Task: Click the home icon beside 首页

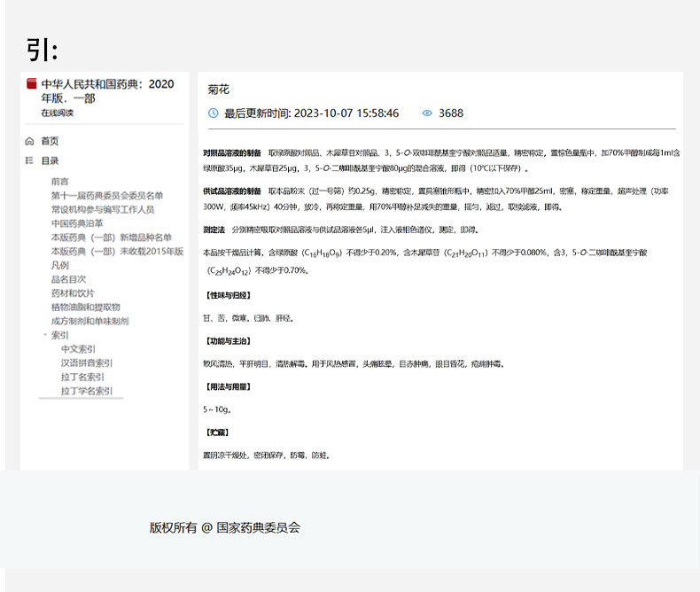Action: click(x=29, y=141)
